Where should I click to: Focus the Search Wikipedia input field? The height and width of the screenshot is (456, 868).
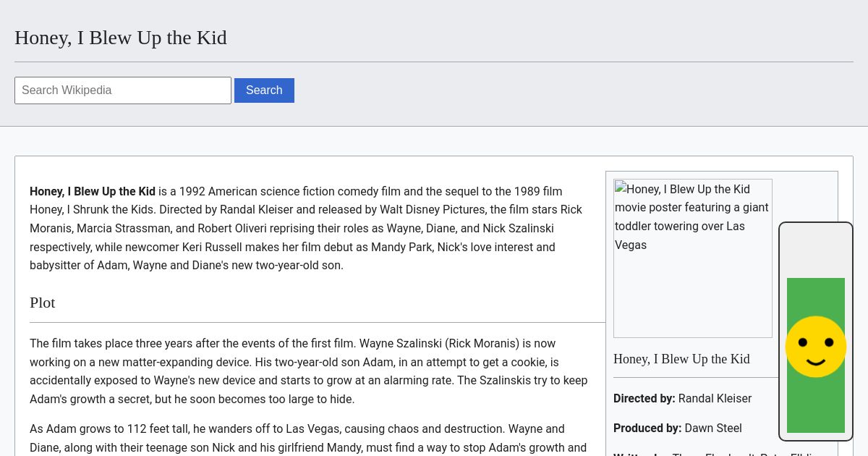[x=123, y=90]
